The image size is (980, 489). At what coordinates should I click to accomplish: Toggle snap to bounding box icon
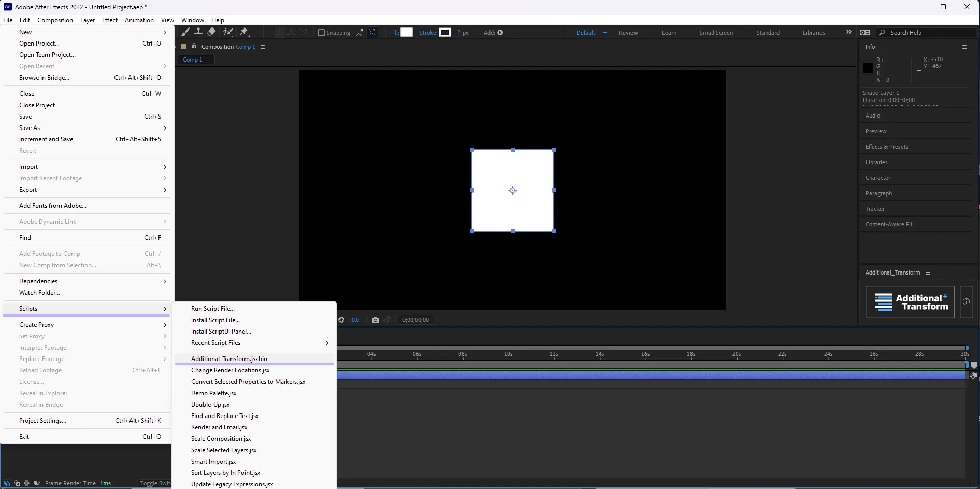point(372,33)
